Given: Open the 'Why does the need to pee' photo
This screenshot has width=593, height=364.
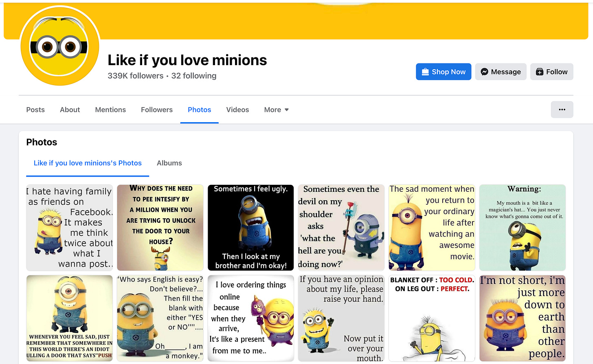Looking at the screenshot, I should point(160,228).
